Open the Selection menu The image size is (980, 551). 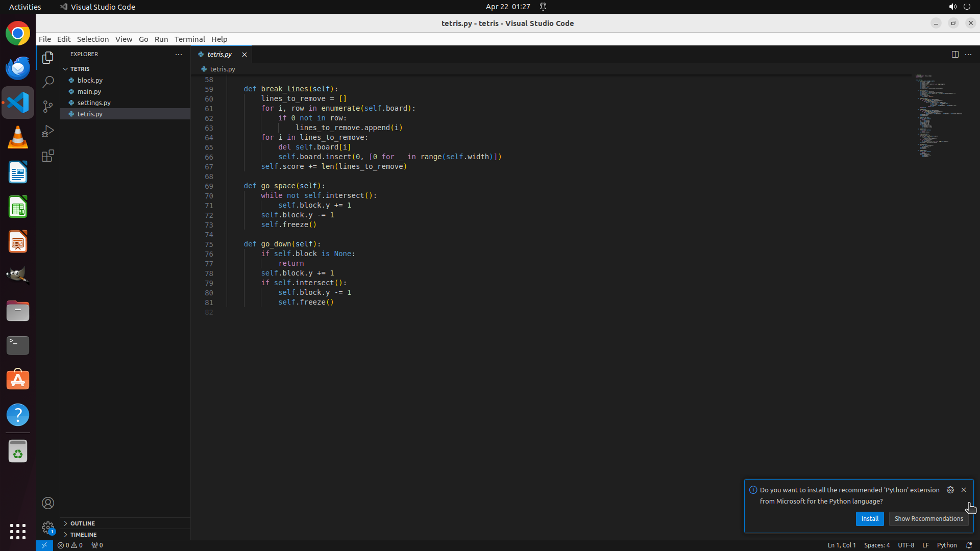[x=92, y=39]
